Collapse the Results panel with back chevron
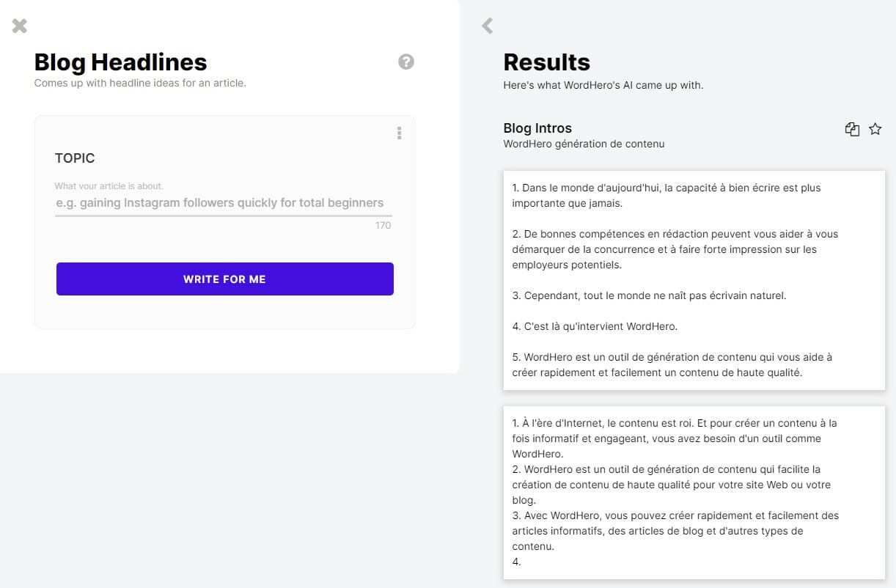The image size is (896, 588). tap(488, 26)
